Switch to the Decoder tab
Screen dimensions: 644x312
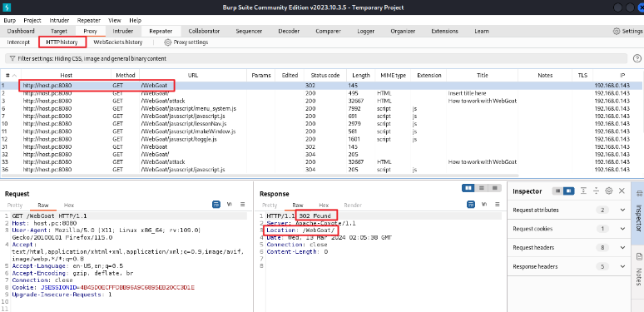tap(289, 32)
